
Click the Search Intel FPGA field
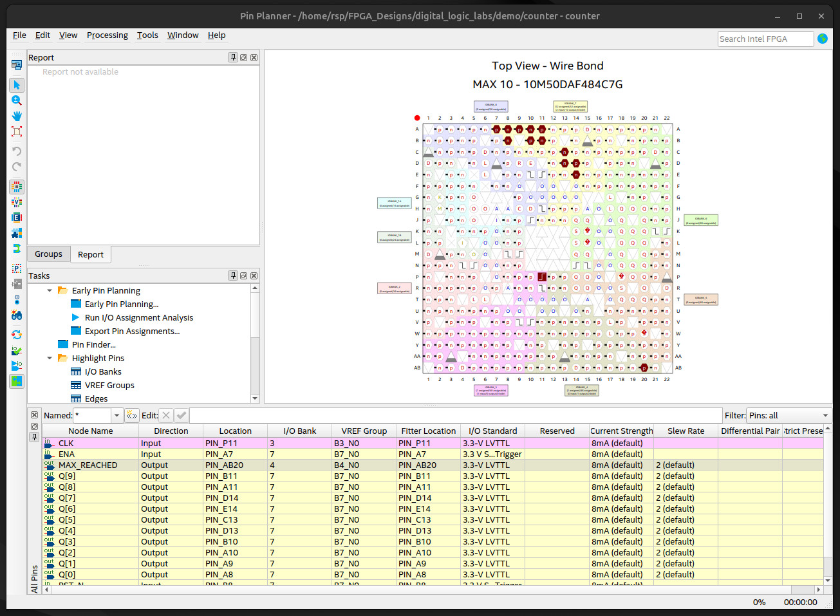[x=765, y=39]
